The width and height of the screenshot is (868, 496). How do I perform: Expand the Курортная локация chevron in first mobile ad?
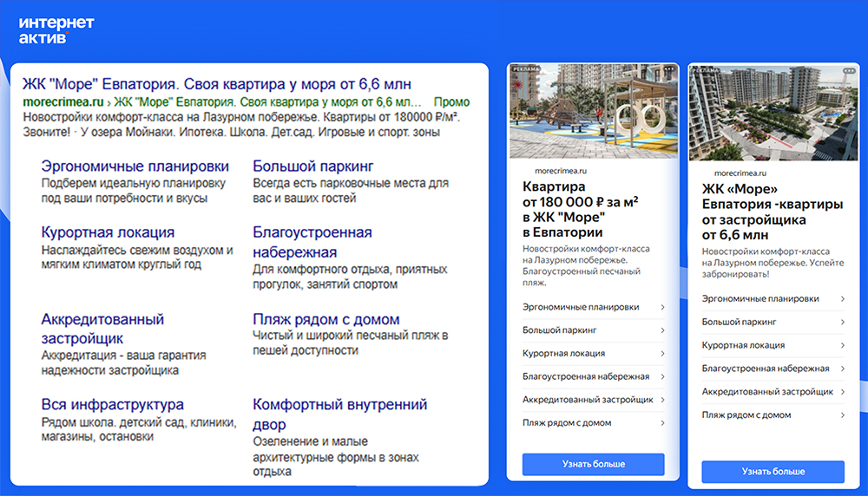click(x=662, y=354)
